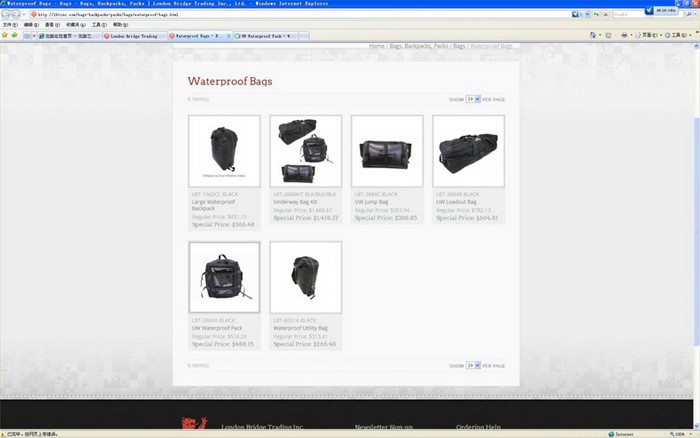Click the Special Price $366.48 text
Viewport: 700px width, 438px height.
[x=223, y=224]
